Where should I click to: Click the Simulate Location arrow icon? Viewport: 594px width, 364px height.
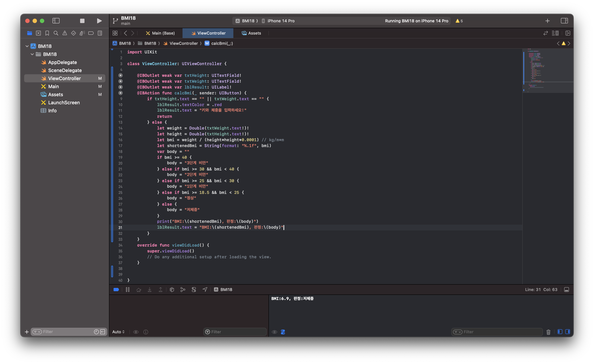[205, 290]
